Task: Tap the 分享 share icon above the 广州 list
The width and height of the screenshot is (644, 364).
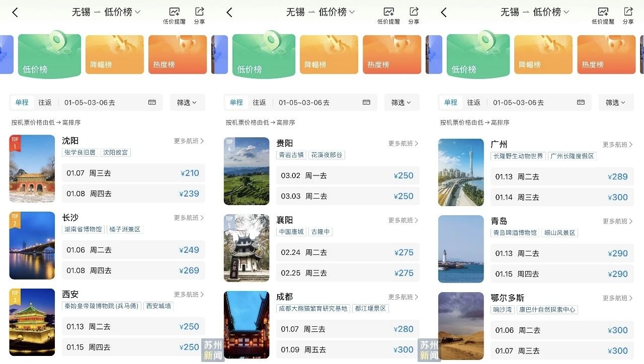Action: (628, 15)
